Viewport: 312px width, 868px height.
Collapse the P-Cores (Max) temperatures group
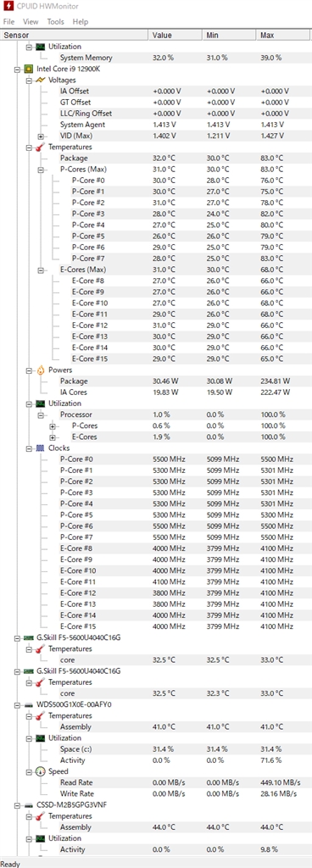click(x=41, y=170)
